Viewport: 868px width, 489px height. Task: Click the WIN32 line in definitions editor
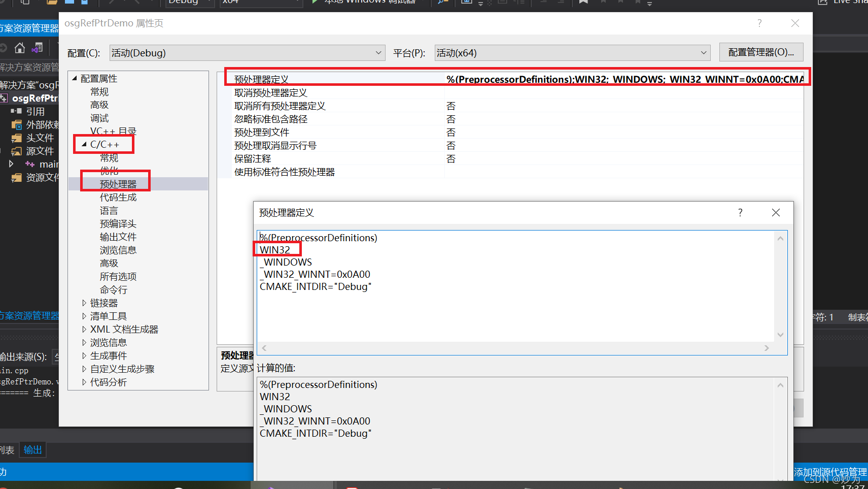click(x=275, y=250)
